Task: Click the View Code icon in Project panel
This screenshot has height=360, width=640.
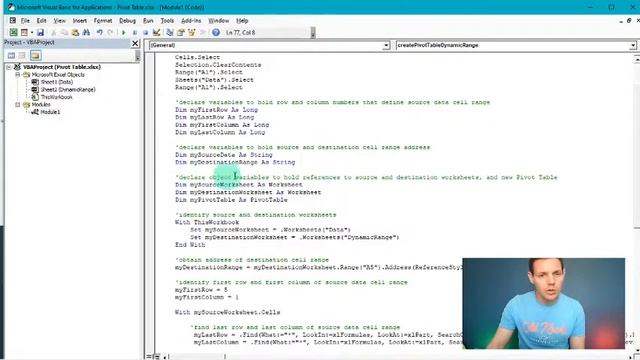Action: [x=11, y=56]
